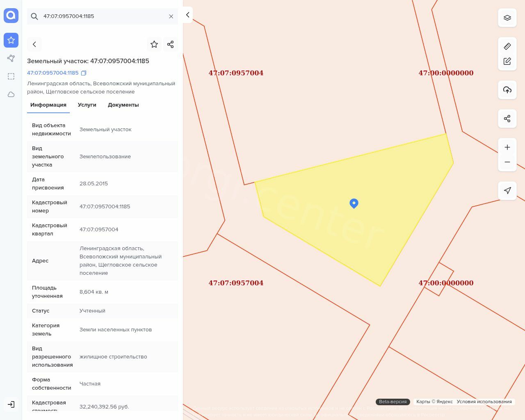
Task: Activate the map drawing edit tool
Action: coord(507,61)
